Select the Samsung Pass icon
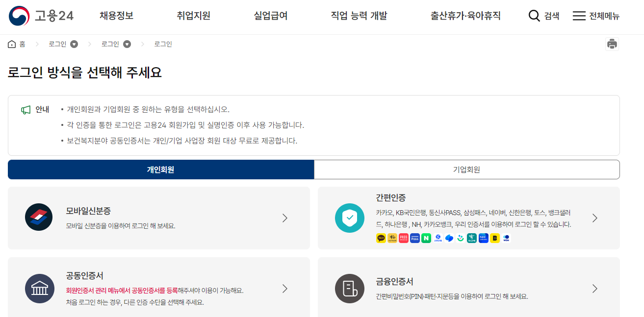The height and width of the screenshot is (317, 644). (415, 238)
